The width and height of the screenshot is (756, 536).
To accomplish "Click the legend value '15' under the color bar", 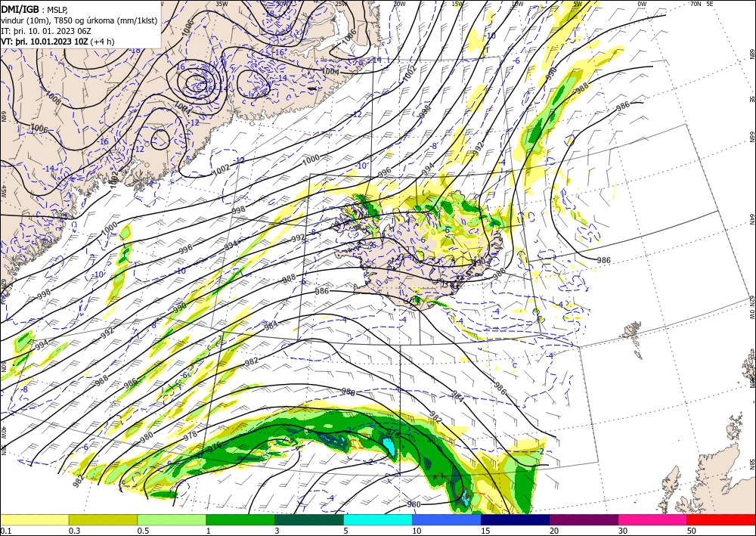I will 485,531.
